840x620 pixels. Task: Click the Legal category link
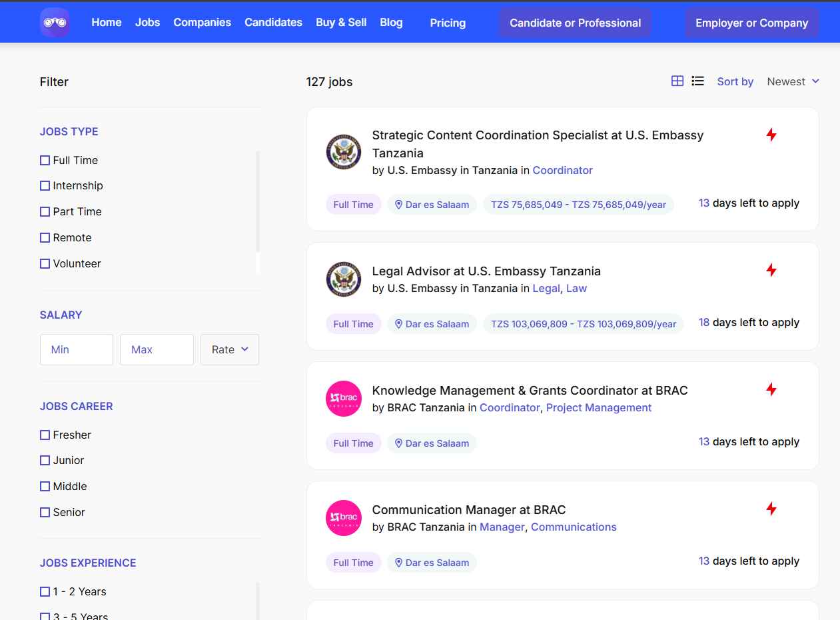click(546, 288)
